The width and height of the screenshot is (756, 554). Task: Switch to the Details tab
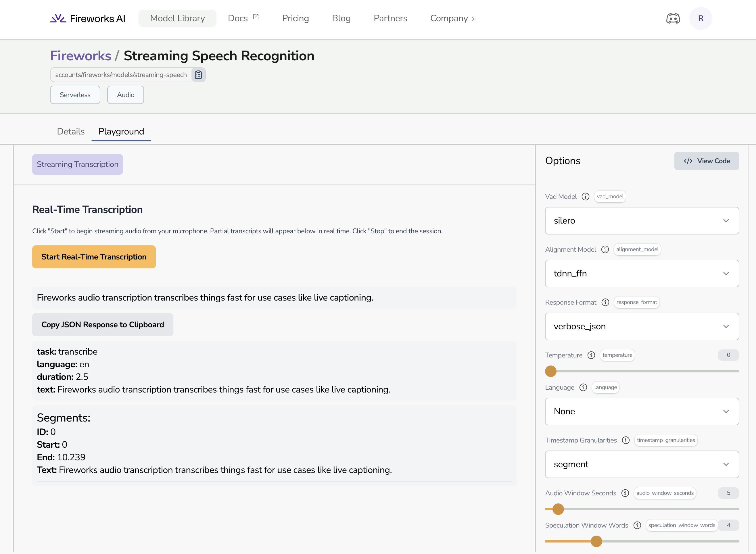tap(71, 131)
